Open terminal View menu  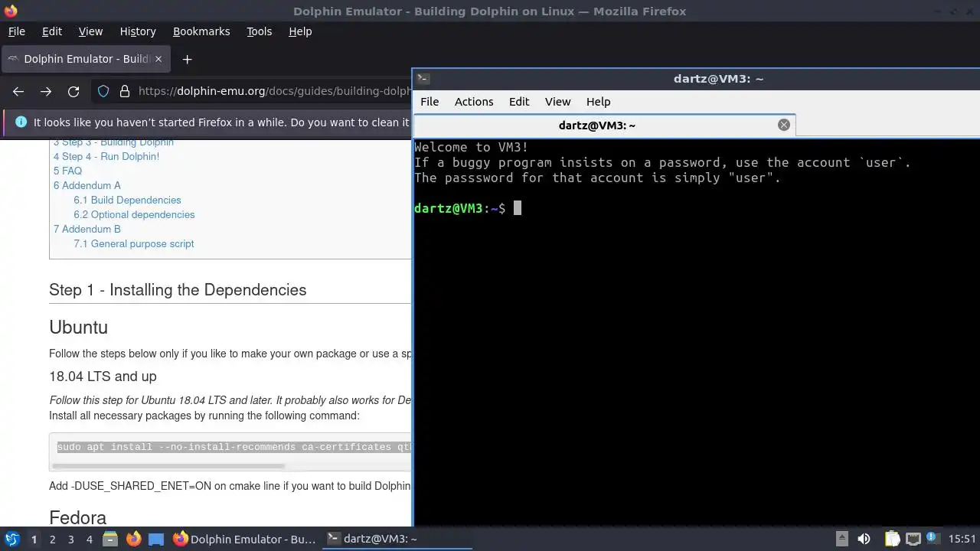click(557, 102)
